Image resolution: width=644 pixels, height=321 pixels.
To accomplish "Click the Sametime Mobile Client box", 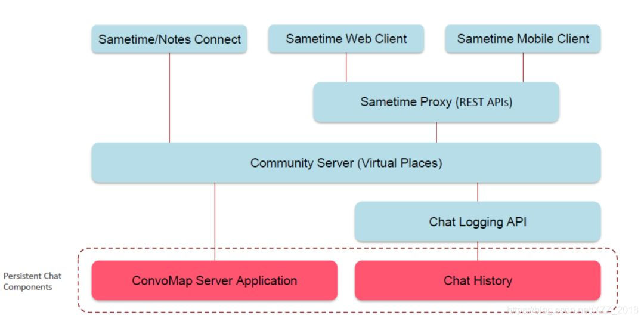I will [x=523, y=39].
